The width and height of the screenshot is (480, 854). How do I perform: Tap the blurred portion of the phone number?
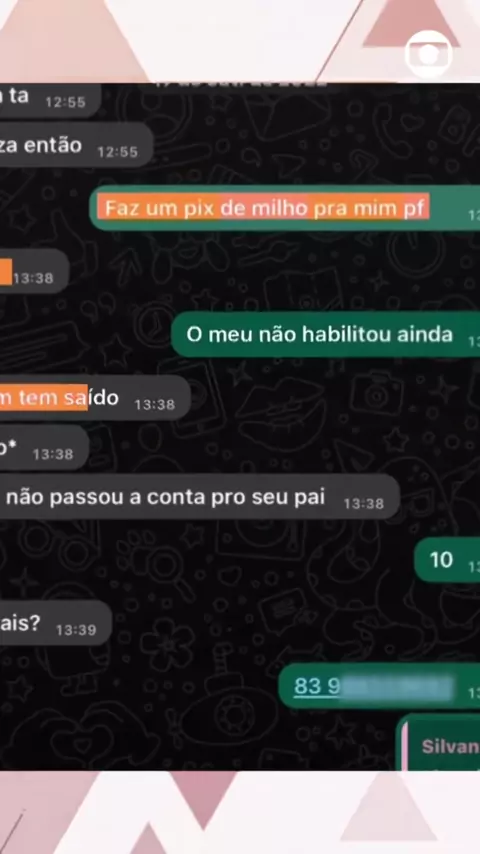click(x=397, y=686)
